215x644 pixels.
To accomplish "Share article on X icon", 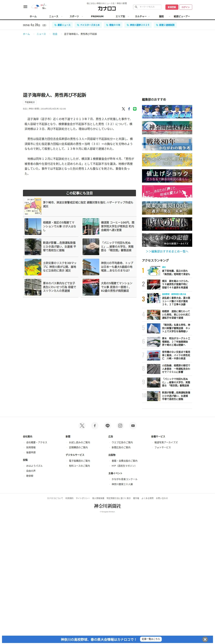I will click(123, 109).
